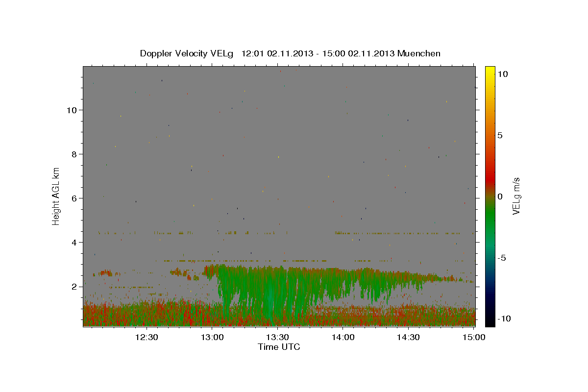Click the 14:30 time tick label
The width and height of the screenshot is (588, 392).
pyautogui.click(x=408, y=337)
